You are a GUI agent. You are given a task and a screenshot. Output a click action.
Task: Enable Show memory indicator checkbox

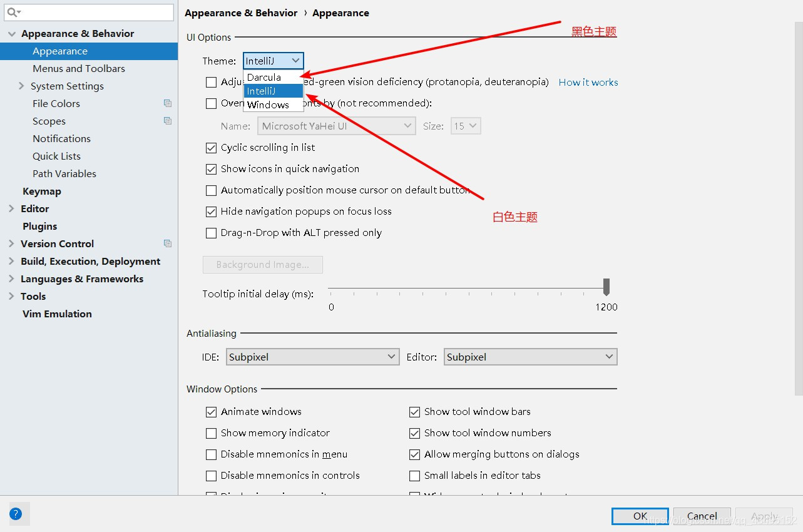(x=212, y=433)
